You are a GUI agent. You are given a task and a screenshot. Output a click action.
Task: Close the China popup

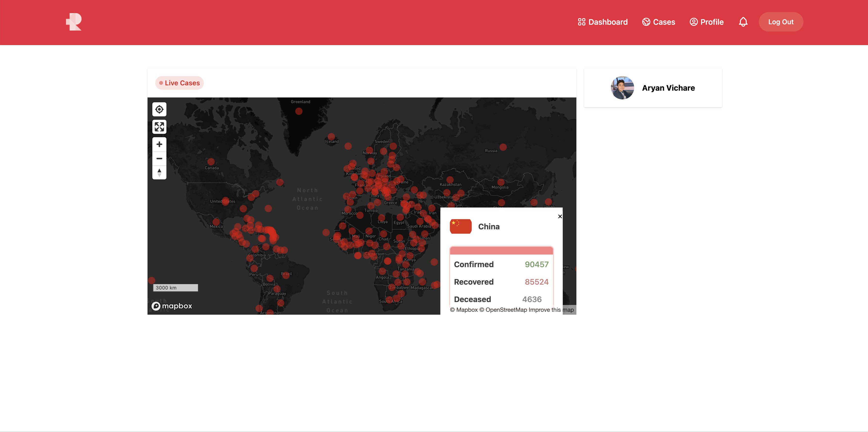point(560,216)
